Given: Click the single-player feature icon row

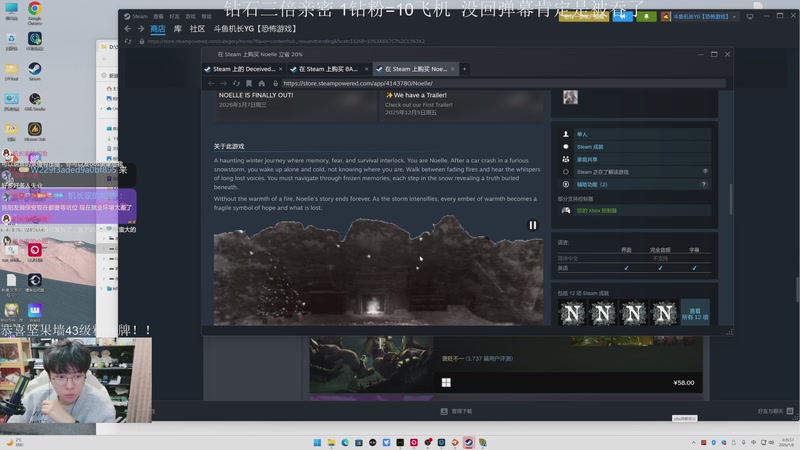Looking at the screenshot, I should pos(634,134).
